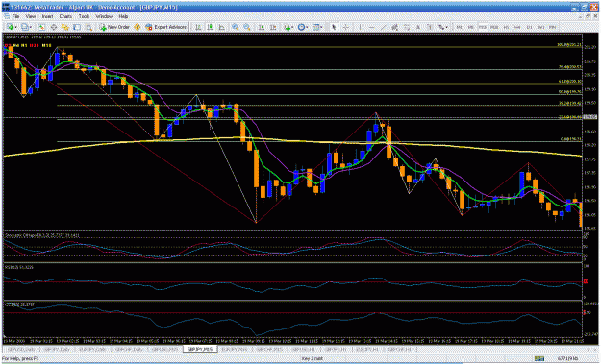Switch to the GBPCHF,Daily chart tab
This screenshot has width=601, height=364.
pos(128,349)
